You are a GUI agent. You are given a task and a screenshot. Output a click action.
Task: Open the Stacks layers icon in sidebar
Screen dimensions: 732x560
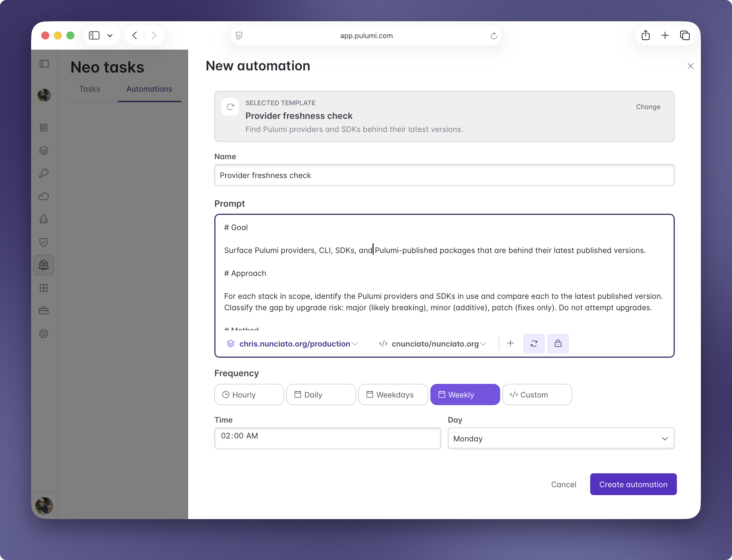(44, 150)
